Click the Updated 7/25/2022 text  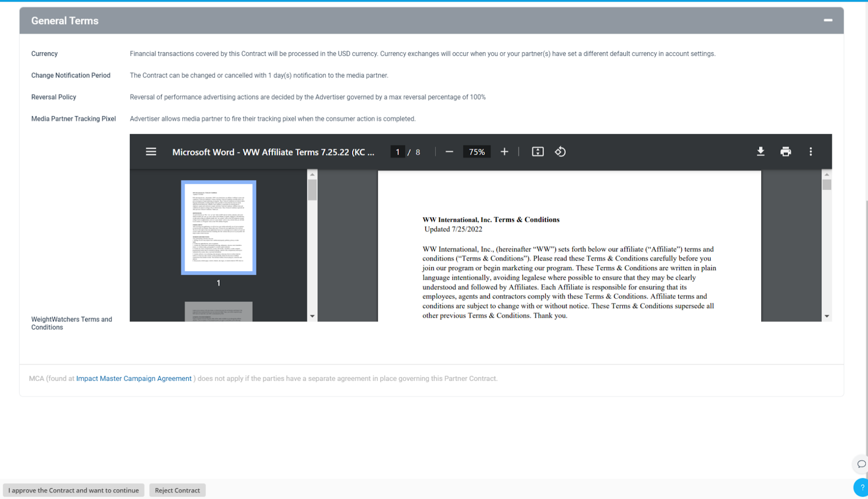pyautogui.click(x=454, y=229)
